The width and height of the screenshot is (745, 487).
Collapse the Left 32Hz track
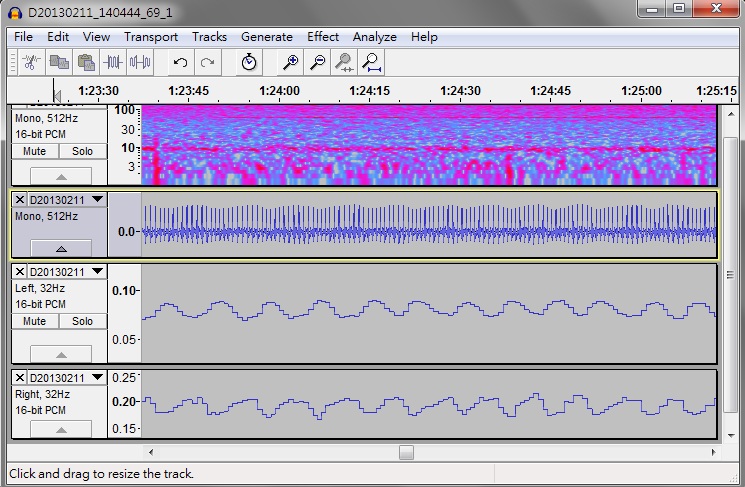(x=61, y=354)
